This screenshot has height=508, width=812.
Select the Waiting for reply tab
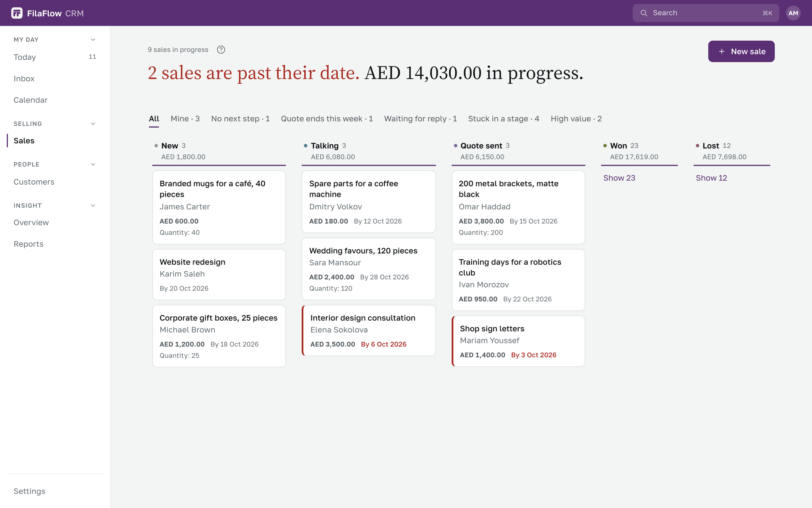click(420, 119)
